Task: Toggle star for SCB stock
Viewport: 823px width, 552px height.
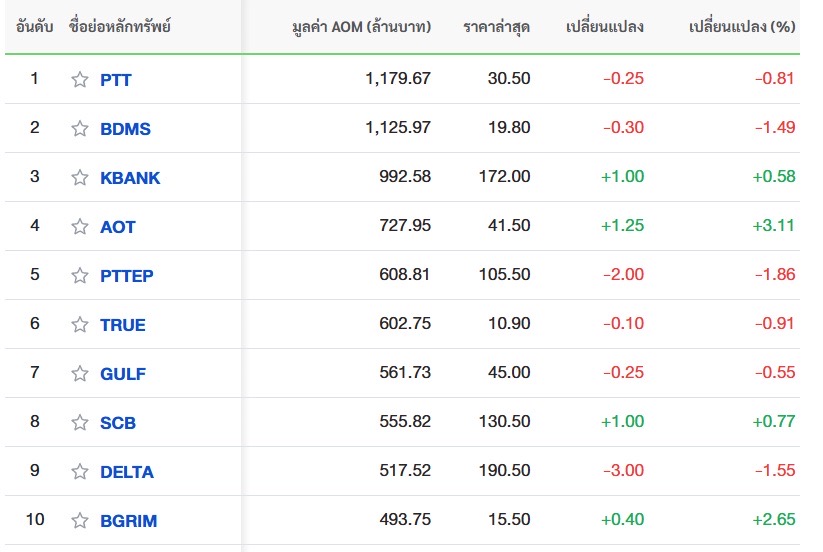Action: [x=80, y=422]
